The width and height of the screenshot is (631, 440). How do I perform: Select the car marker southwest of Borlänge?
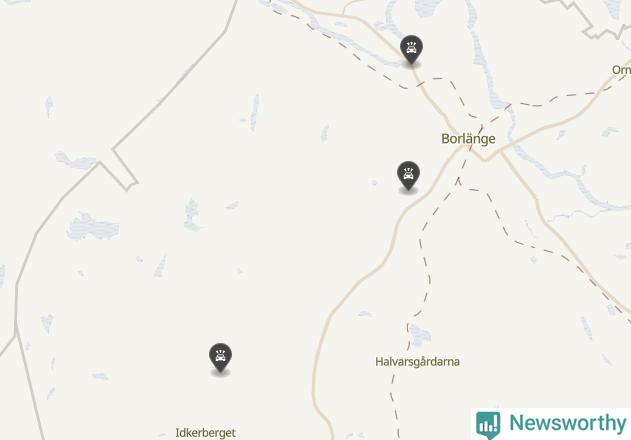pyautogui.click(x=408, y=175)
